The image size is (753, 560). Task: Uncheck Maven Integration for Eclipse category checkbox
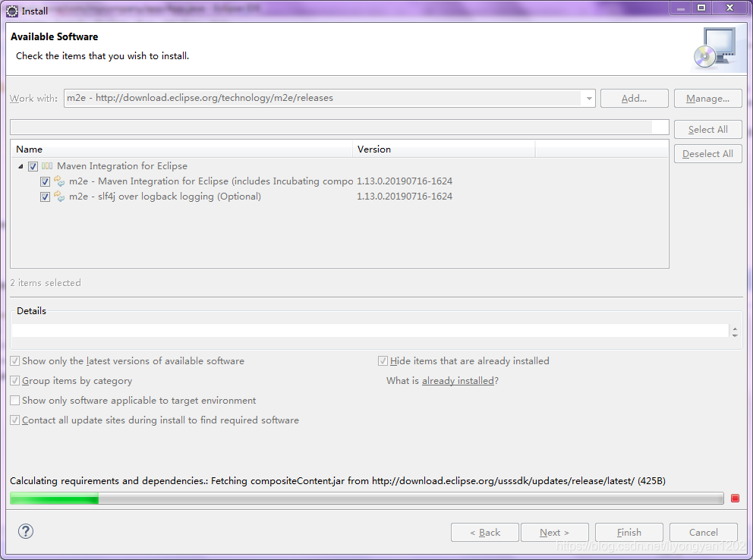(x=33, y=166)
